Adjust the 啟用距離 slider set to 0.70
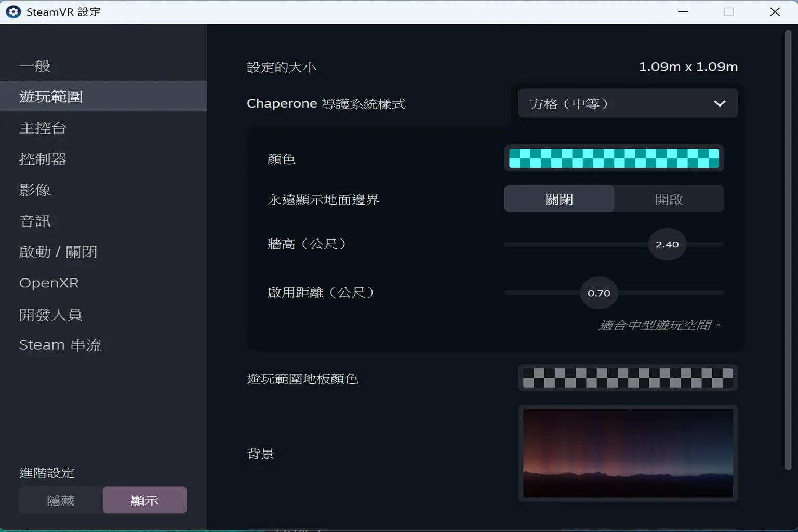798x532 pixels. coord(598,292)
